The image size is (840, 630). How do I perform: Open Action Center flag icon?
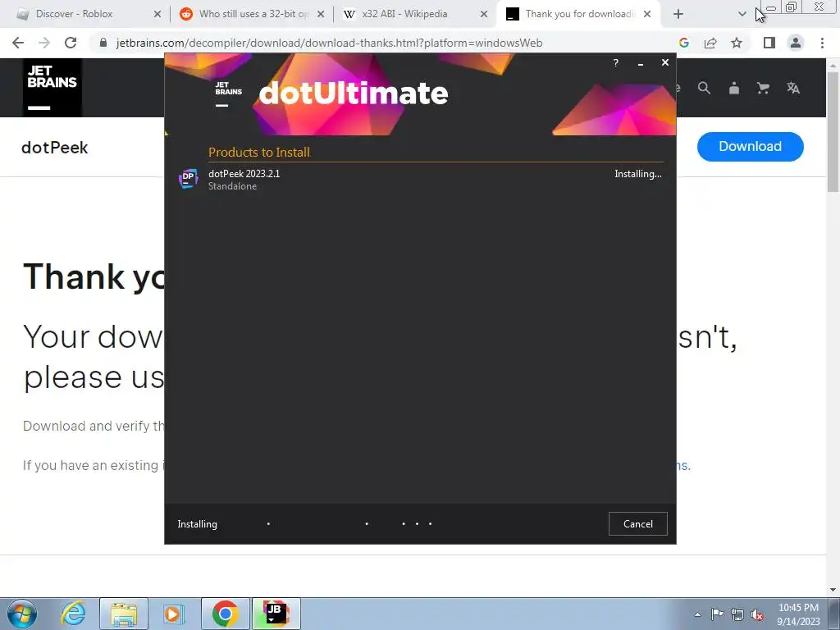(717, 614)
